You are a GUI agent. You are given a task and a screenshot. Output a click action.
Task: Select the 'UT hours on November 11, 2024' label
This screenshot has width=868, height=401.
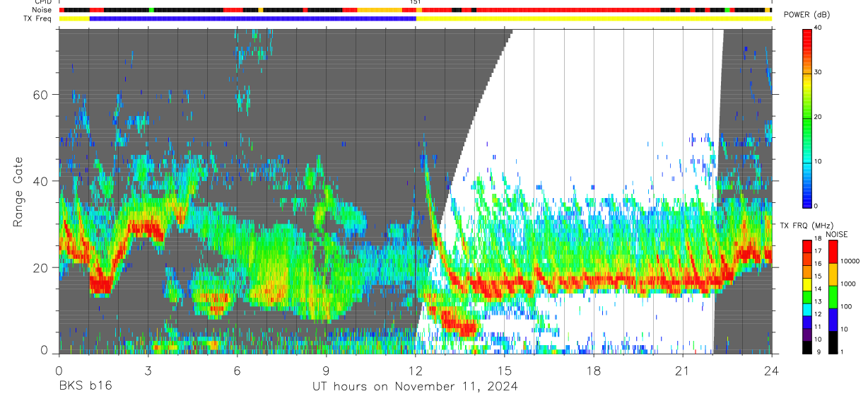pyautogui.click(x=415, y=387)
